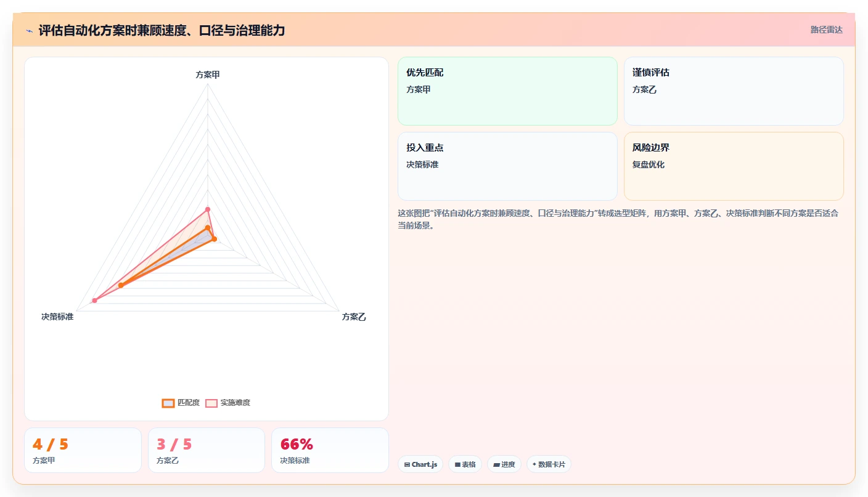Click the small icon left of the page title
The width and height of the screenshot is (868, 497).
coord(29,31)
